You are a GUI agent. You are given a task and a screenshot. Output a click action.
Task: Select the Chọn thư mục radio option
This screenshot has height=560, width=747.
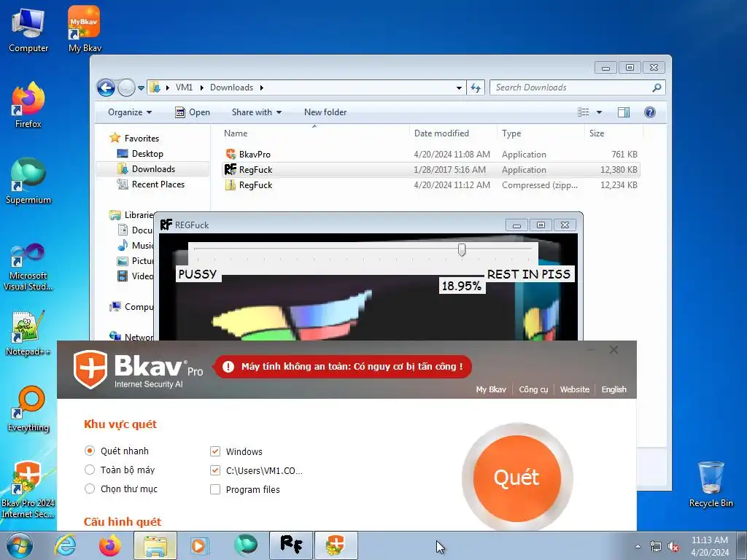click(90, 489)
